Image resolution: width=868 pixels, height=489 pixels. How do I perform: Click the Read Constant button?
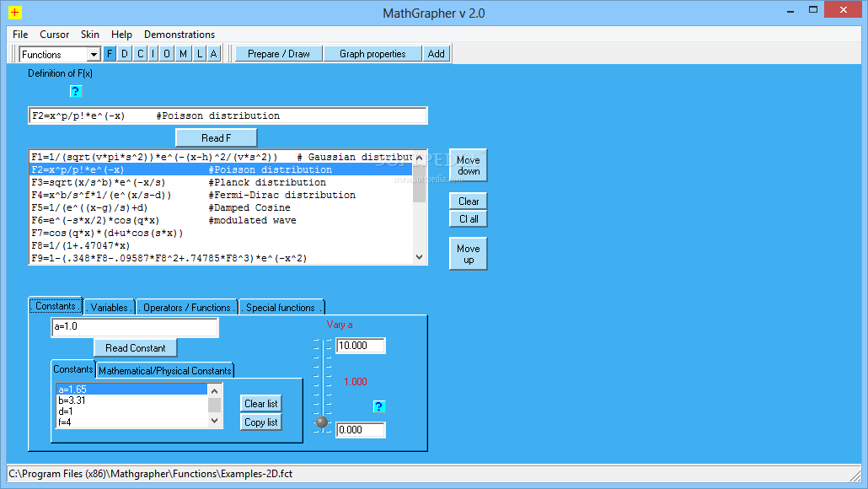tap(136, 348)
